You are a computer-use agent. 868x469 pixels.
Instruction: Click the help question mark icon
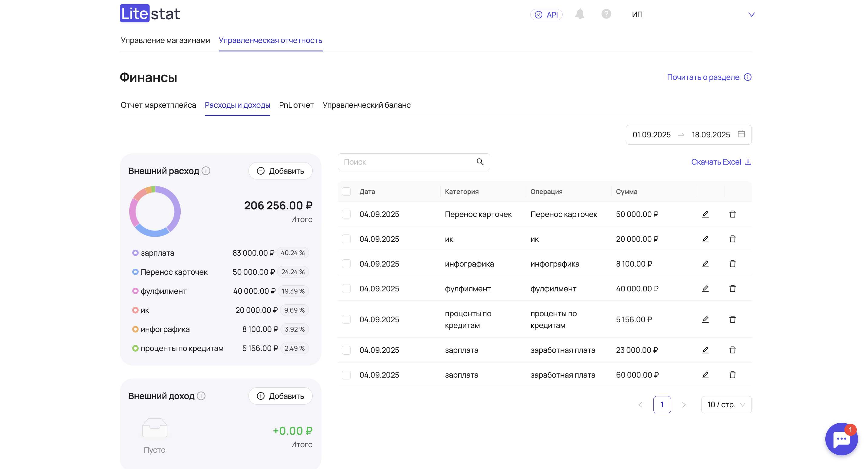point(606,14)
